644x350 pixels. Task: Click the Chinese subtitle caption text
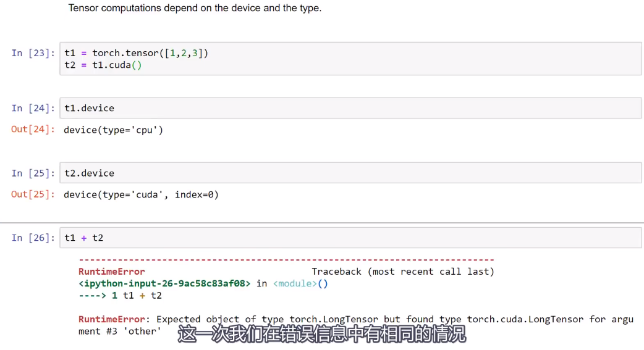pos(322,334)
